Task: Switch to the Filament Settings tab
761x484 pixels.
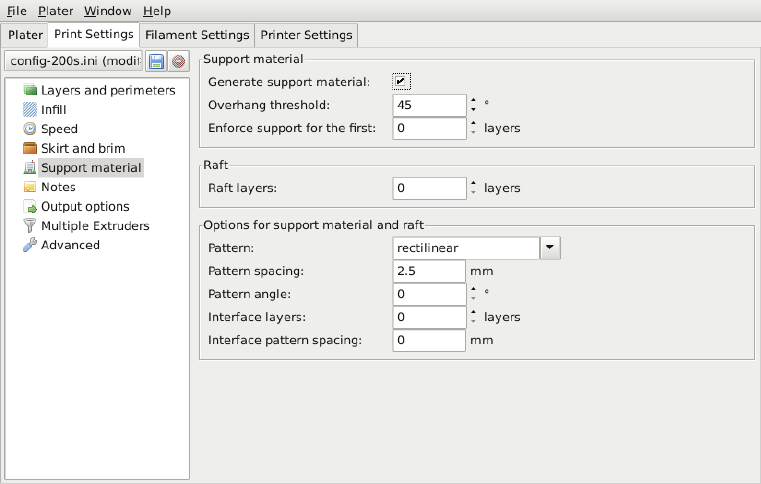Action: click(197, 35)
